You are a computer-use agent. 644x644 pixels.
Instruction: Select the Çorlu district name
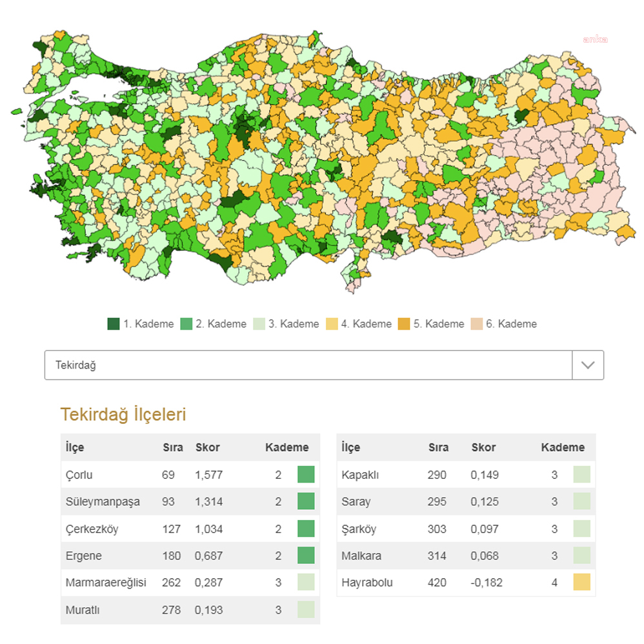tap(79, 475)
